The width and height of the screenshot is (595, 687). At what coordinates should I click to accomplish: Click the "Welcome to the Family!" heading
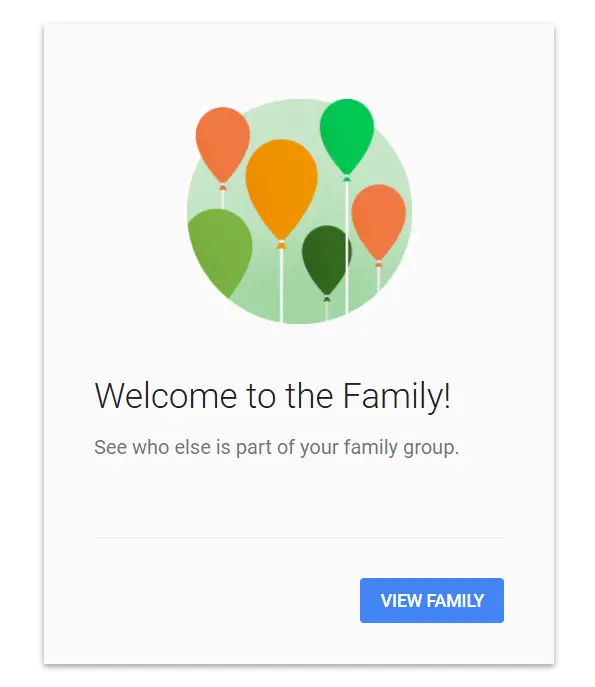(272, 396)
